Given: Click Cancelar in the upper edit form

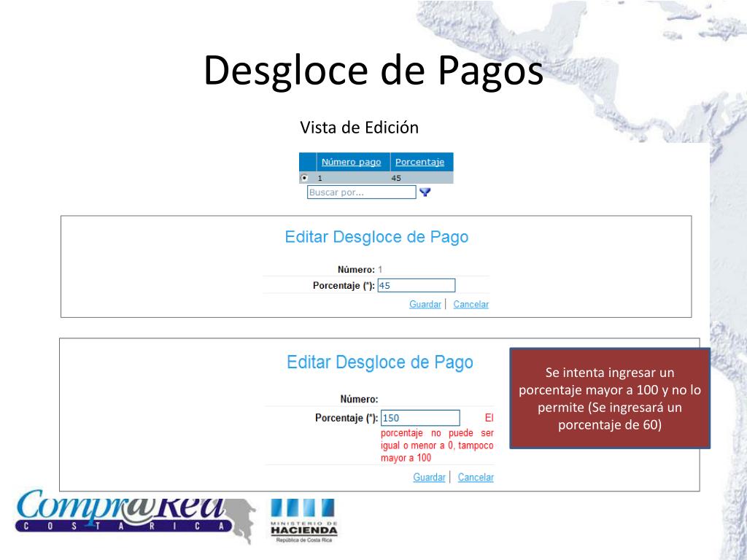Looking at the screenshot, I should click(471, 304).
